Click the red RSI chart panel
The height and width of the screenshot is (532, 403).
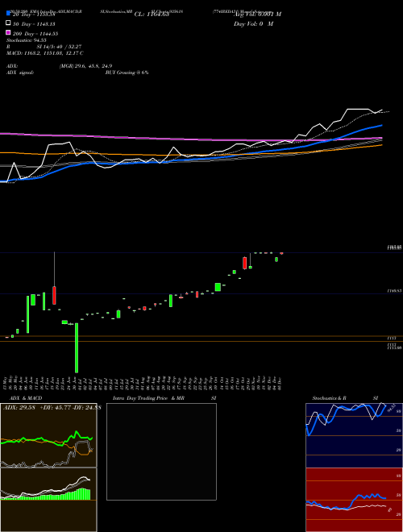(354, 500)
